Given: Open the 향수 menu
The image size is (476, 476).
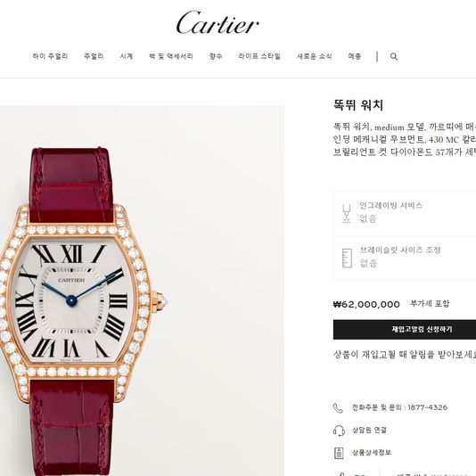Looking at the screenshot, I should tap(216, 56).
